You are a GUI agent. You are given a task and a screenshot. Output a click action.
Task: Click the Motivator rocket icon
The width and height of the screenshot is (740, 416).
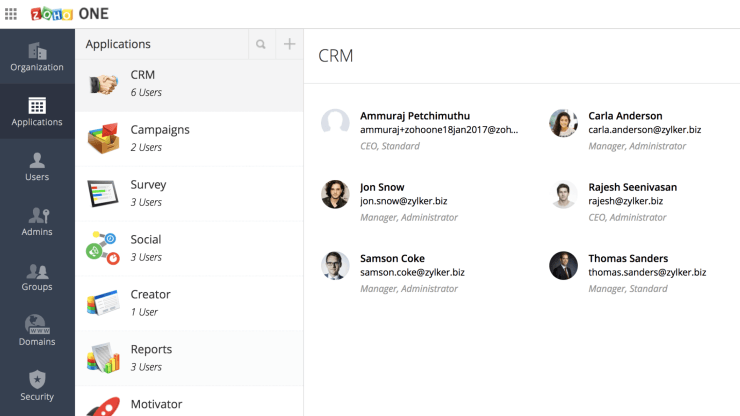(103, 407)
